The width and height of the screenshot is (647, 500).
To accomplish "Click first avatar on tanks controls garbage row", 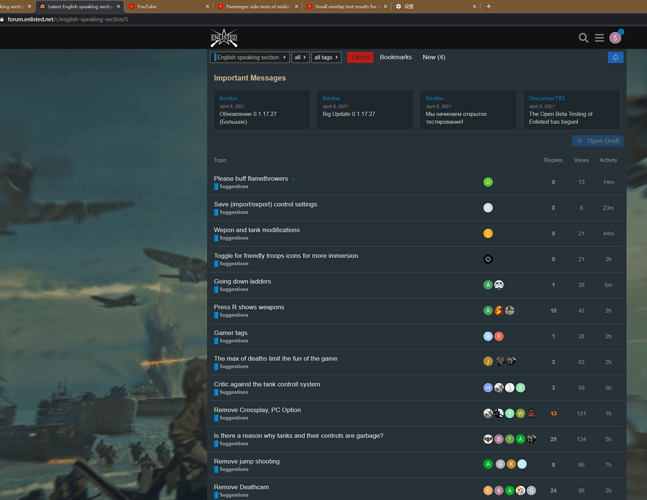I will click(x=488, y=439).
